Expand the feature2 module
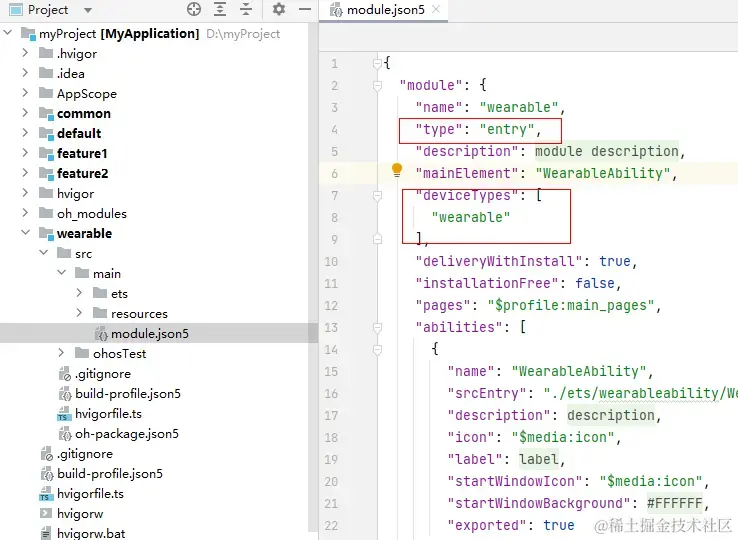Screen dimensions: 738x540 coord(25,173)
